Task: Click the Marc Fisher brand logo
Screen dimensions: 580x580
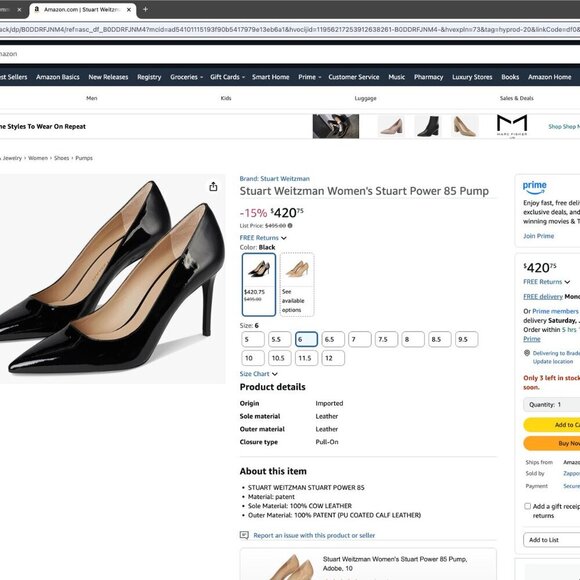Action: [x=512, y=126]
